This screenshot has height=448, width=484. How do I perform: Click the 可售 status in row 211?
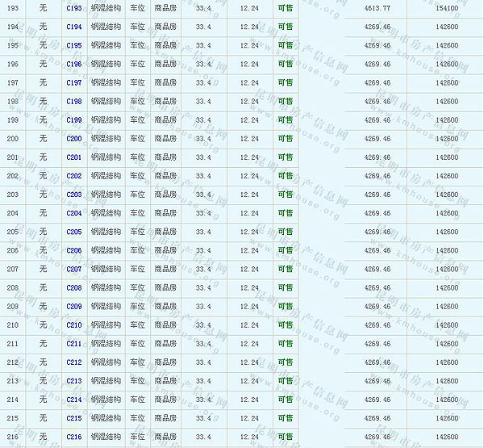click(x=285, y=344)
